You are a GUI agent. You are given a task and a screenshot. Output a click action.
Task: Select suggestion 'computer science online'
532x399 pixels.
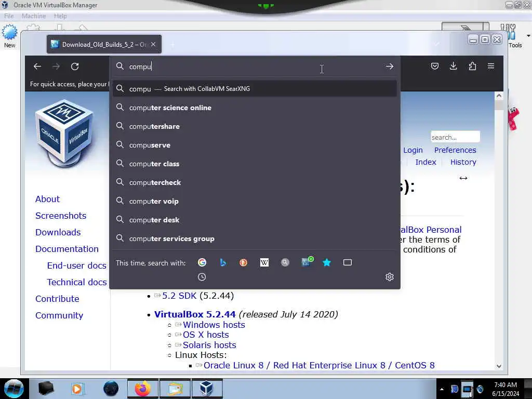click(255, 108)
